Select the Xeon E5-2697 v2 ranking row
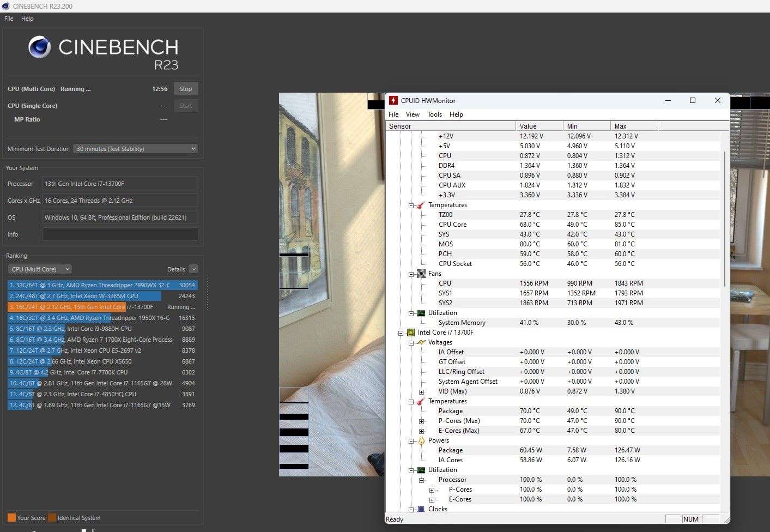Viewport: 770px width, 532px height. (x=102, y=350)
